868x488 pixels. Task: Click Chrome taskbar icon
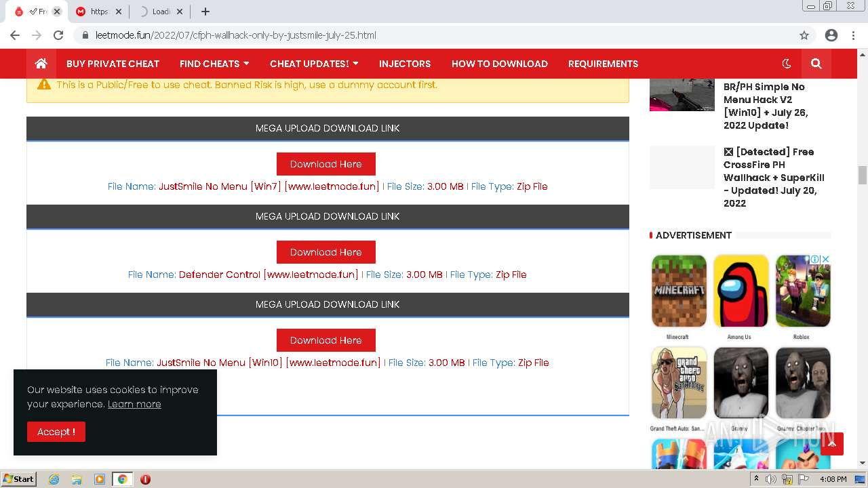click(x=122, y=479)
